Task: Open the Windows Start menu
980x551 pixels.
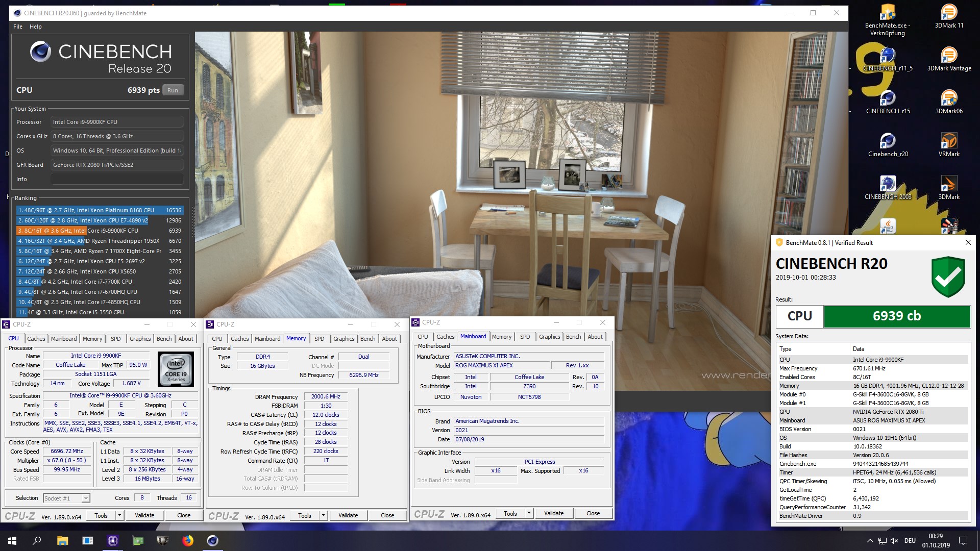Action: pyautogui.click(x=12, y=541)
